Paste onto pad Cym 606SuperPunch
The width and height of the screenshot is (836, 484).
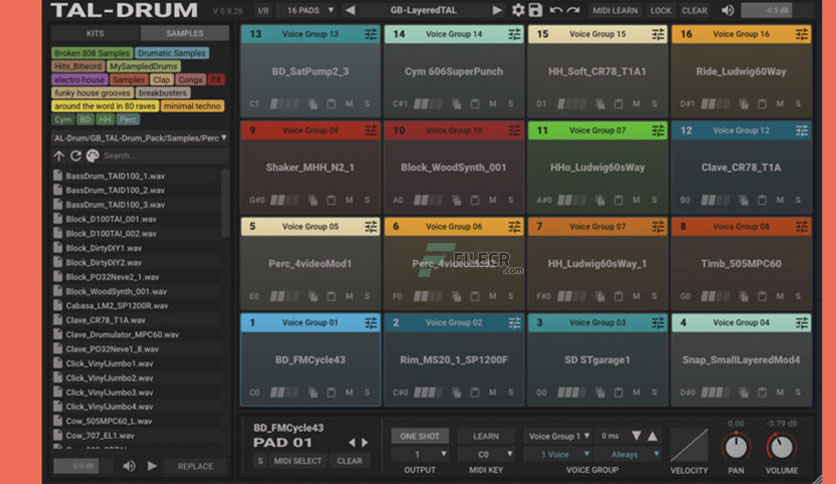click(475, 104)
